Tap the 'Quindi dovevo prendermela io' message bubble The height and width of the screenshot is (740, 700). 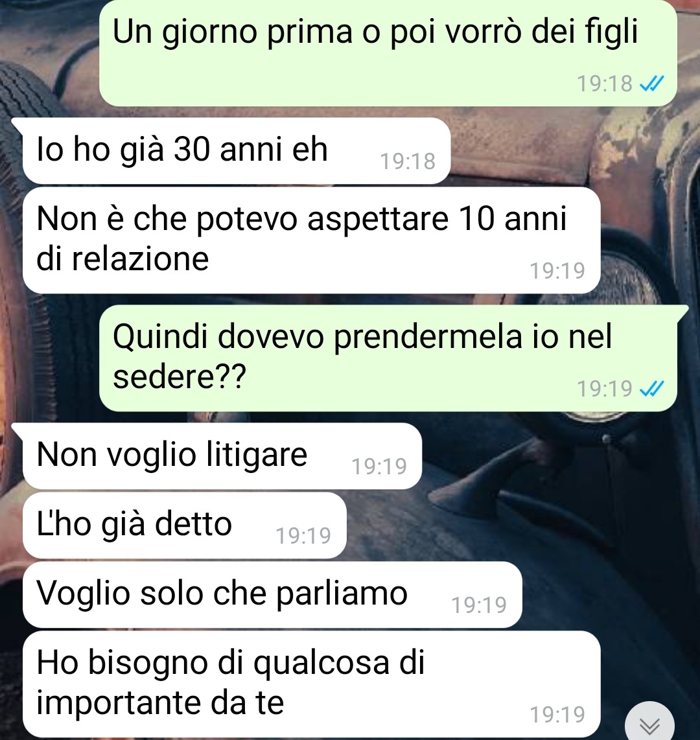[388, 358]
